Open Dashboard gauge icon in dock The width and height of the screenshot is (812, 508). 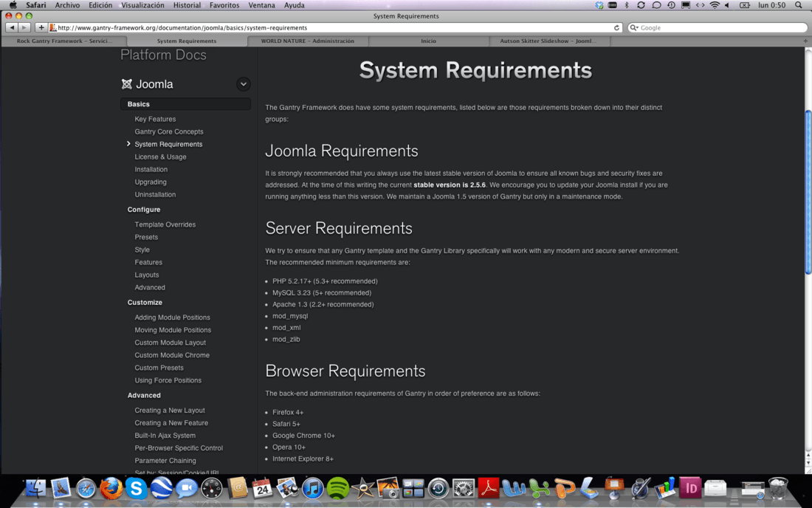[x=212, y=488]
